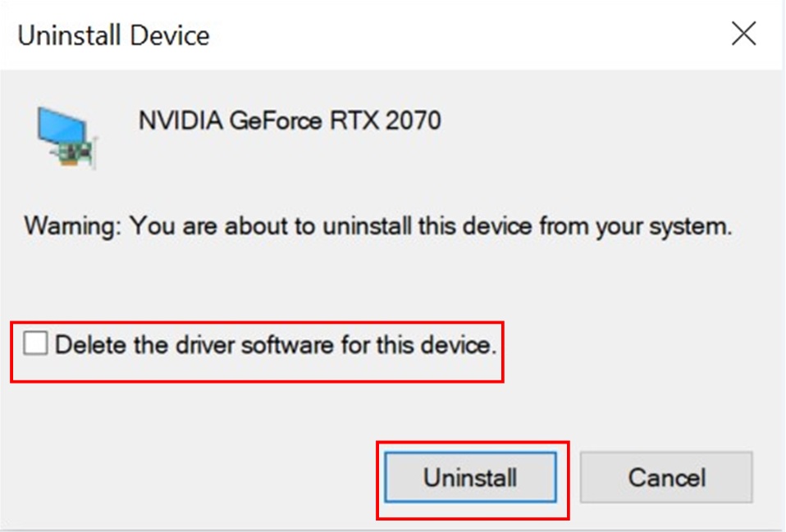The width and height of the screenshot is (786, 532).
Task: Click the blue monitor in the device icon
Action: pos(62,127)
